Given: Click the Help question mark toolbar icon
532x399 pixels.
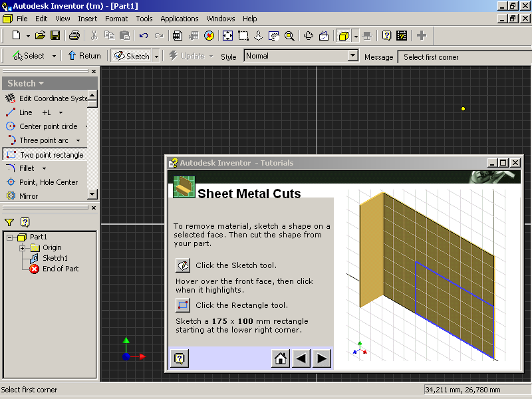Looking at the screenshot, I should [x=386, y=36].
